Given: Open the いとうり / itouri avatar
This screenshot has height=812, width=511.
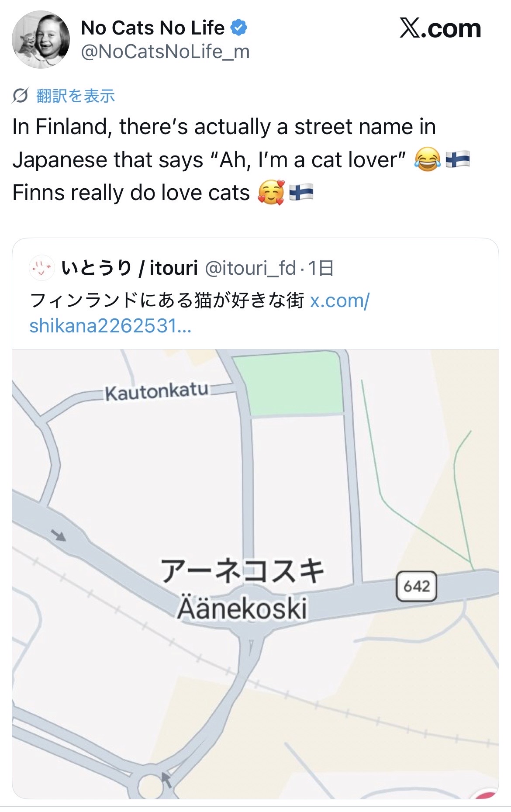Looking at the screenshot, I should [41, 268].
